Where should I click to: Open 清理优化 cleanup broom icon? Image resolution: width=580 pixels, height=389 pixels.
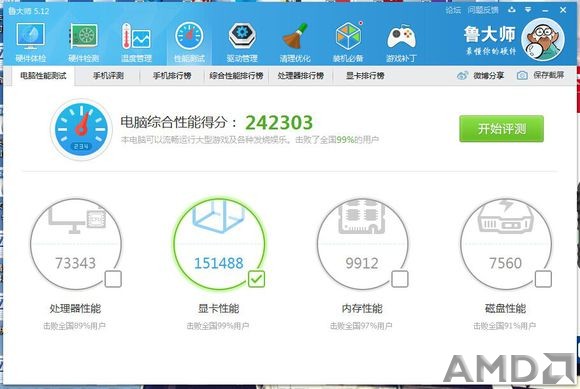[295, 37]
